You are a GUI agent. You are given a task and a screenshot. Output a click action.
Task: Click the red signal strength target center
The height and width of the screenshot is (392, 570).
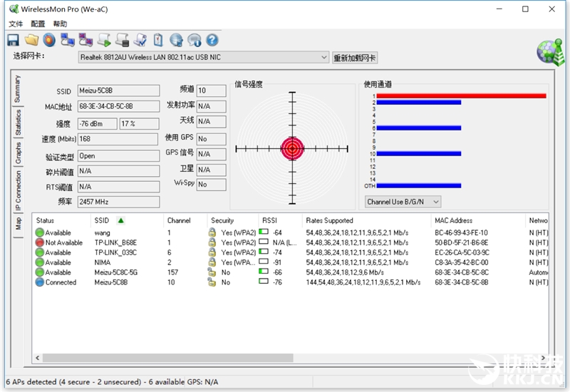pyautogui.click(x=292, y=148)
